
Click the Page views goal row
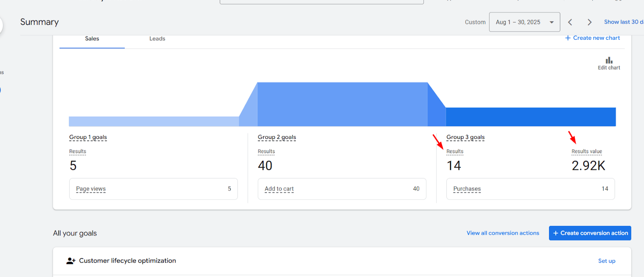click(x=153, y=189)
